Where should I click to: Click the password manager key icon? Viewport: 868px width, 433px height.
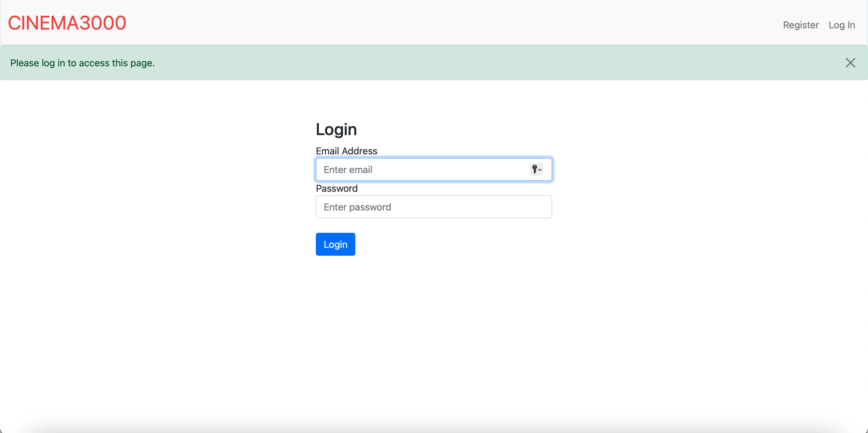click(534, 169)
